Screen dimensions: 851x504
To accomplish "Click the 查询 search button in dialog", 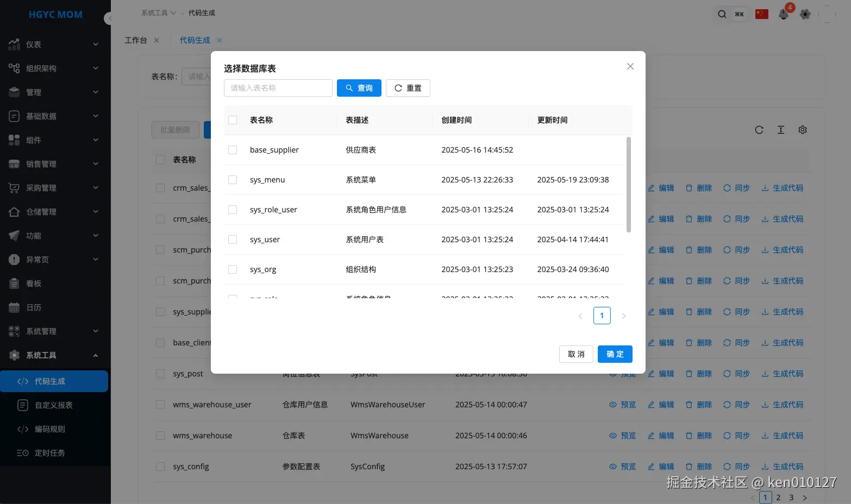I will tap(359, 88).
